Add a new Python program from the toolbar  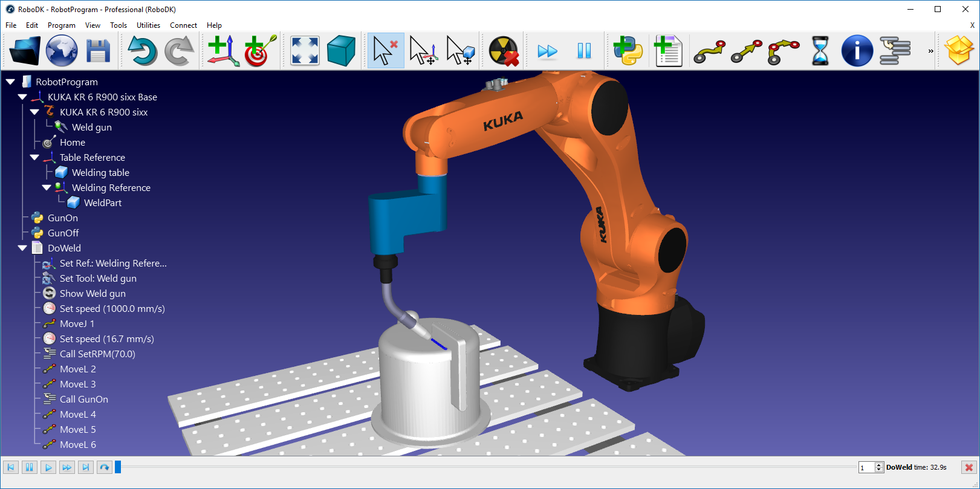coord(628,51)
